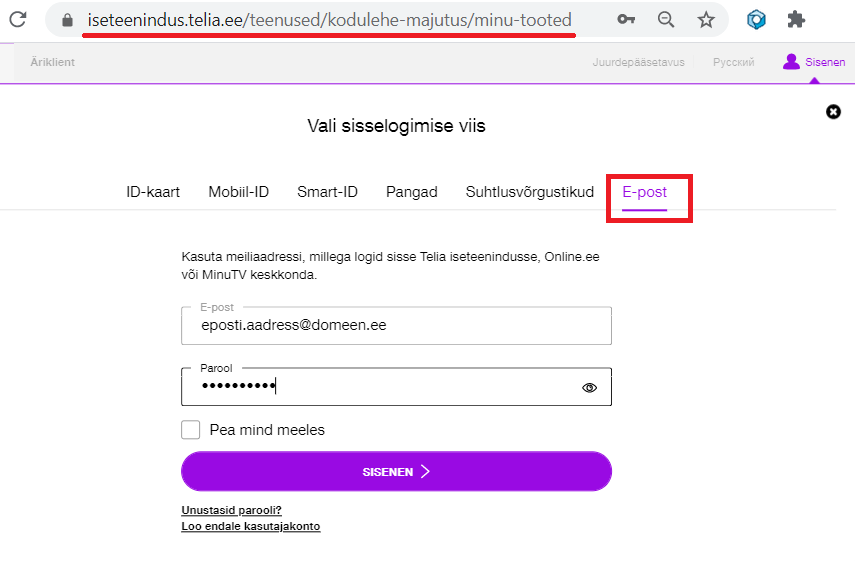Bookmark this page with the star icon
The height and width of the screenshot is (561, 855).
(706, 20)
